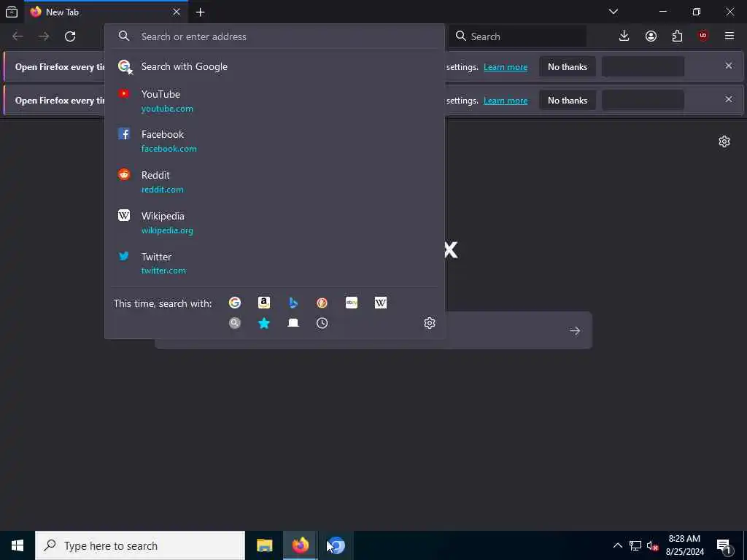747x560 pixels.
Task: Open the uBlock Origin extension icon
Action: coord(703,36)
